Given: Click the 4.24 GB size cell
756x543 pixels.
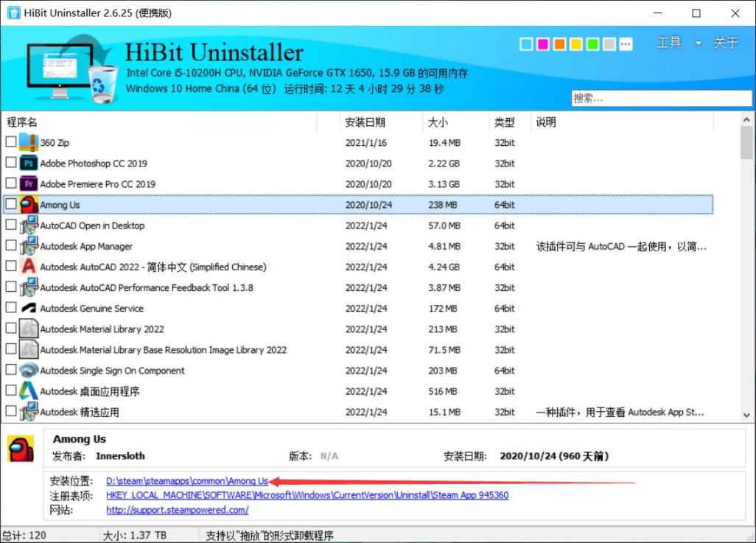Looking at the screenshot, I should pyautogui.click(x=444, y=267).
